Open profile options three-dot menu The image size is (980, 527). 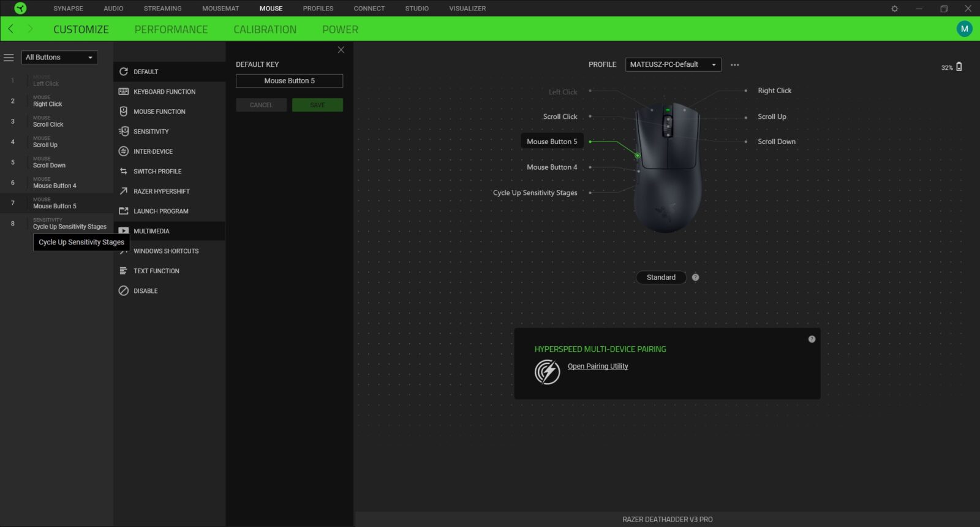pos(734,65)
